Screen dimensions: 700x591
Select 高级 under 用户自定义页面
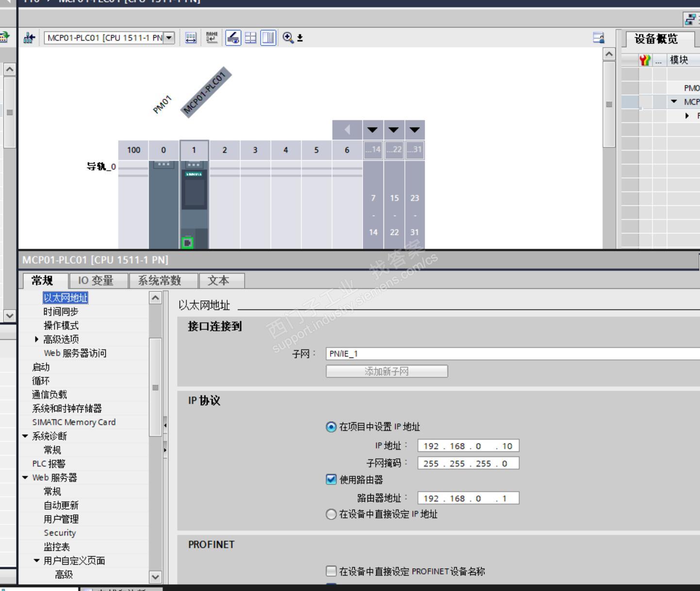[x=64, y=575]
